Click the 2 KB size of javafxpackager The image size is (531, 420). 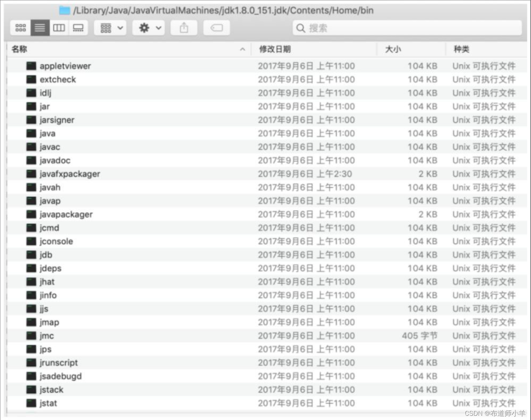(x=428, y=174)
